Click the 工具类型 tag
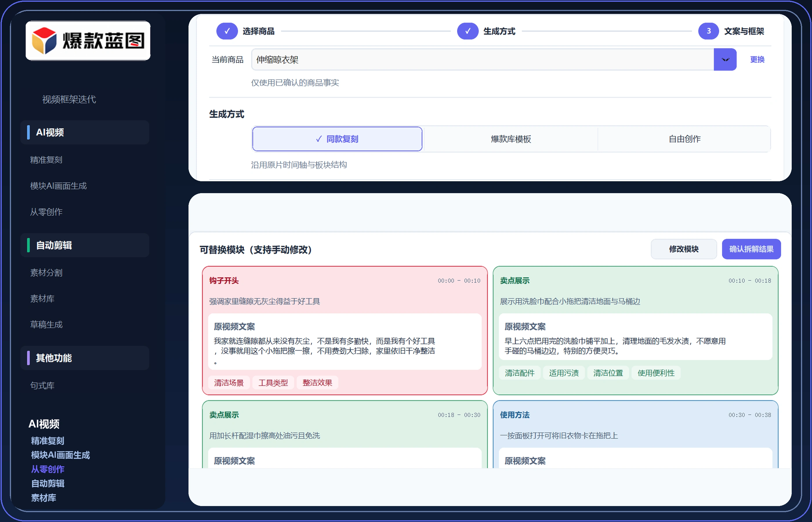This screenshot has height=522, width=812. [x=273, y=383]
